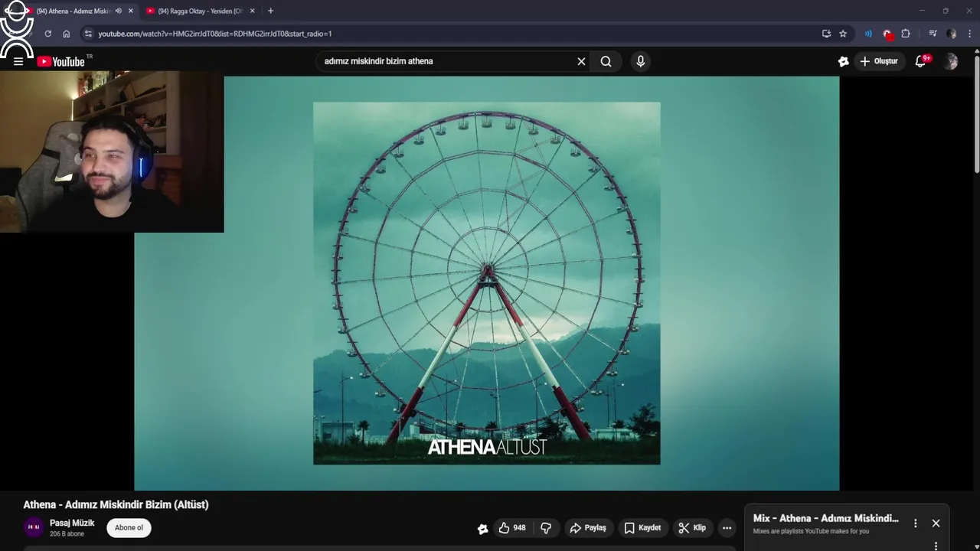Viewport: 980px width, 551px height.
Task: Switch to the Athena - Adımız Miskin tab
Action: pyautogui.click(x=73, y=11)
